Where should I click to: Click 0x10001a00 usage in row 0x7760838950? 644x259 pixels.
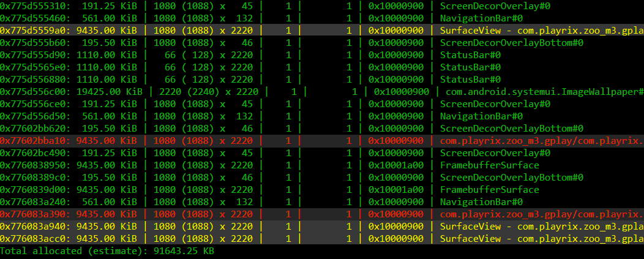click(396, 166)
